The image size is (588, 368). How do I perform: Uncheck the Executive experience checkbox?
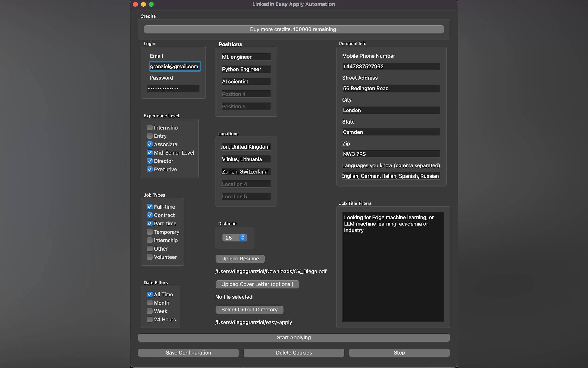tap(150, 169)
